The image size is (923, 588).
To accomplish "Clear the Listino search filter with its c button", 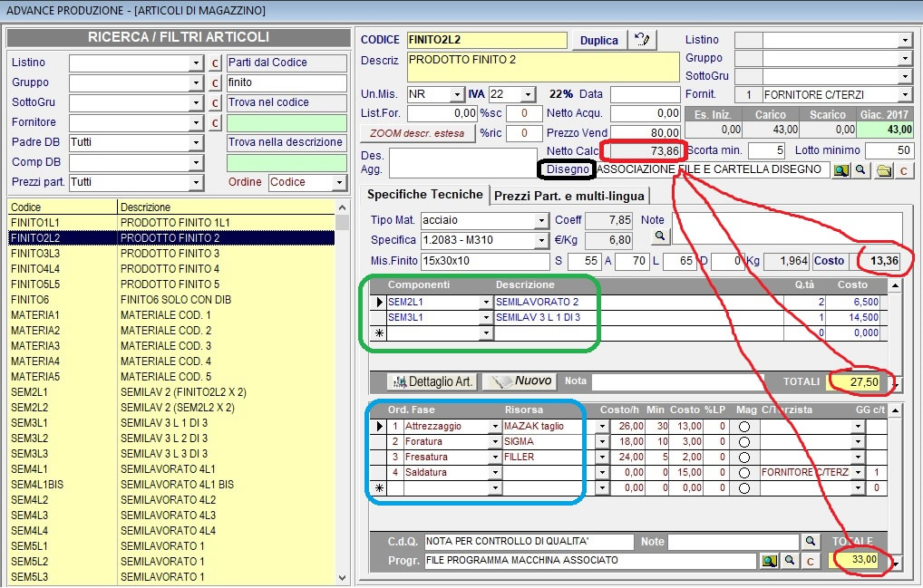I will [x=215, y=63].
